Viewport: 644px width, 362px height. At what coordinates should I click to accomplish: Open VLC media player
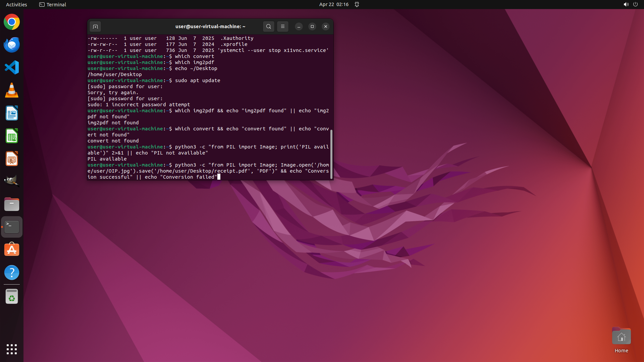(12, 90)
